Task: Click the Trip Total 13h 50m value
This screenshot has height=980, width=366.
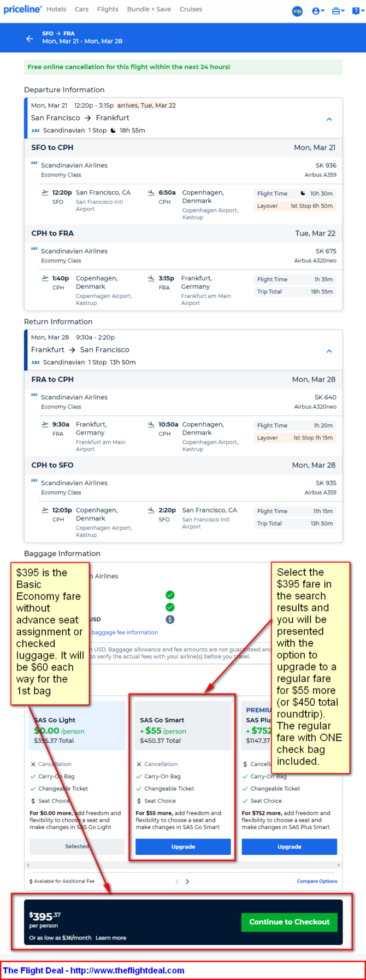Action: coord(322,523)
